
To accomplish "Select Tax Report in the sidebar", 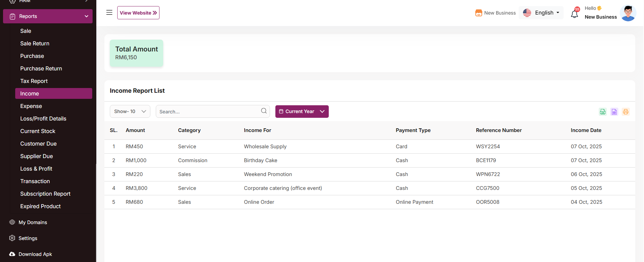I will (34, 81).
